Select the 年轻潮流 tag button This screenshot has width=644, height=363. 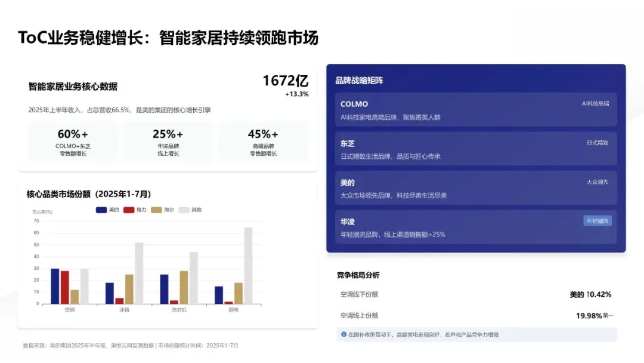(x=597, y=221)
